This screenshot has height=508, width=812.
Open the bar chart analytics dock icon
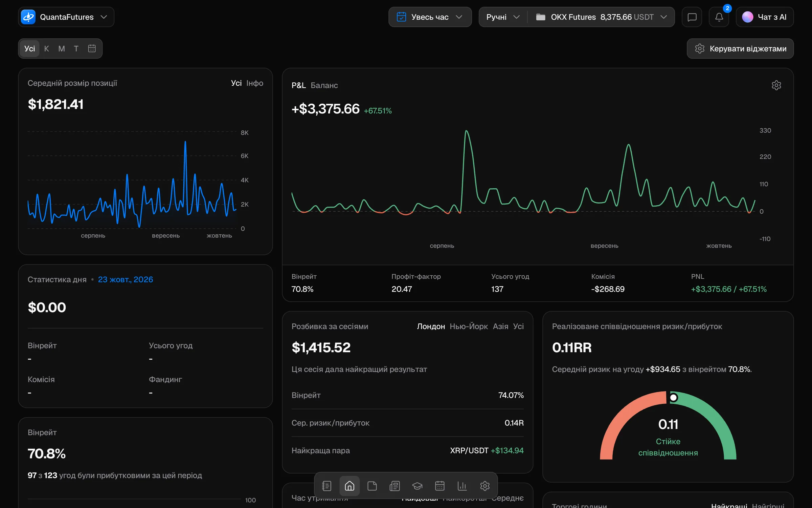pyautogui.click(x=462, y=486)
